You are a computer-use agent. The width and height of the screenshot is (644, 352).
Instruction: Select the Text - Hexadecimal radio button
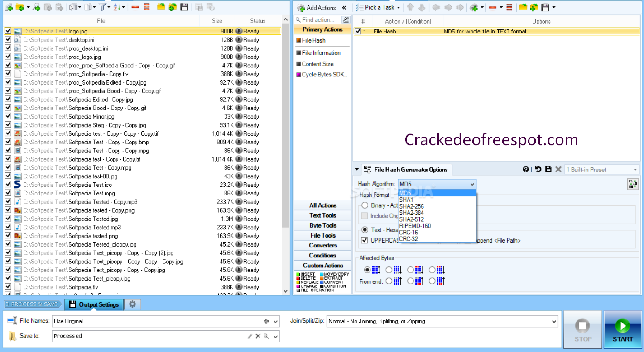(365, 229)
